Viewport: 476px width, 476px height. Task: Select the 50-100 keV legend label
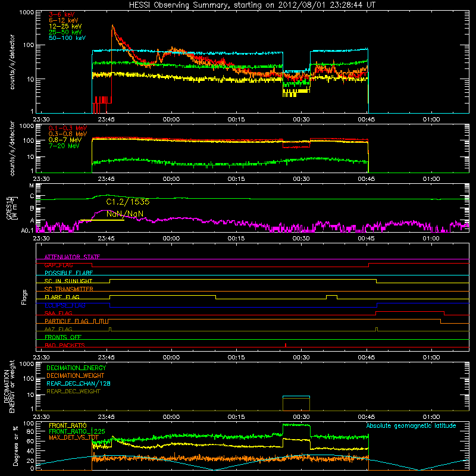click(67, 38)
